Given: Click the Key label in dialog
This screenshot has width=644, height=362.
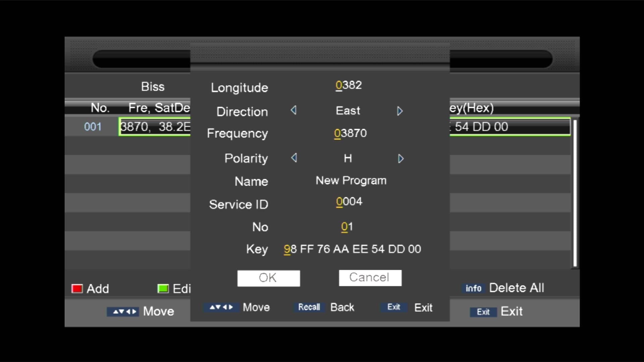Looking at the screenshot, I should tap(257, 249).
